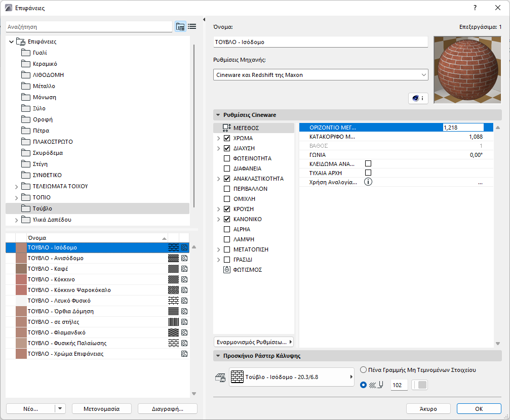Image resolution: width=510 pixels, height=420 pixels.
Task: Click color swatch of ΤΟΥΒΛΟ - Φυσικής Παλαίωσης
Action: [21, 343]
